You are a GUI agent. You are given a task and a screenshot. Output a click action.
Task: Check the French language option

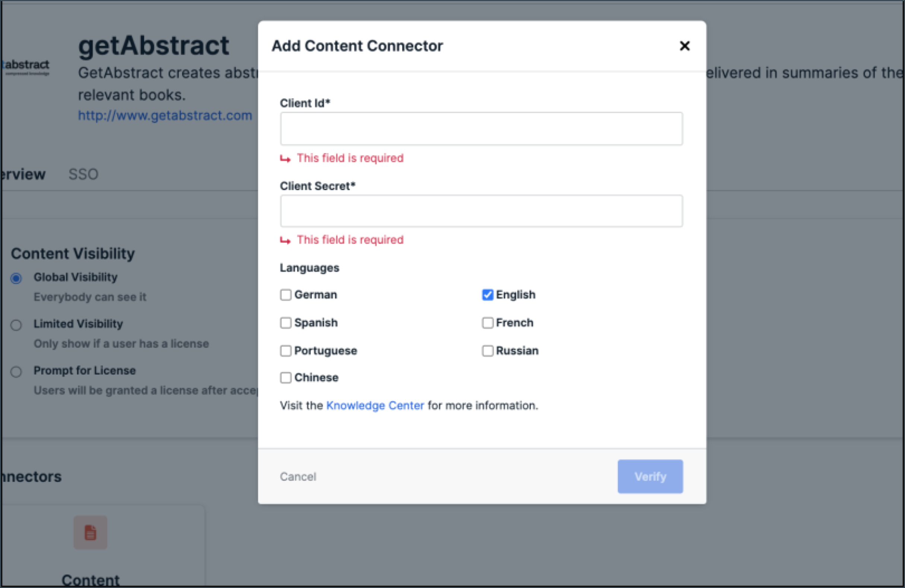click(488, 323)
